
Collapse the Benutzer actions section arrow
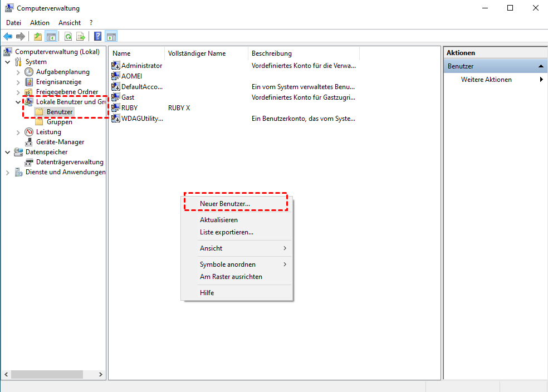[541, 66]
